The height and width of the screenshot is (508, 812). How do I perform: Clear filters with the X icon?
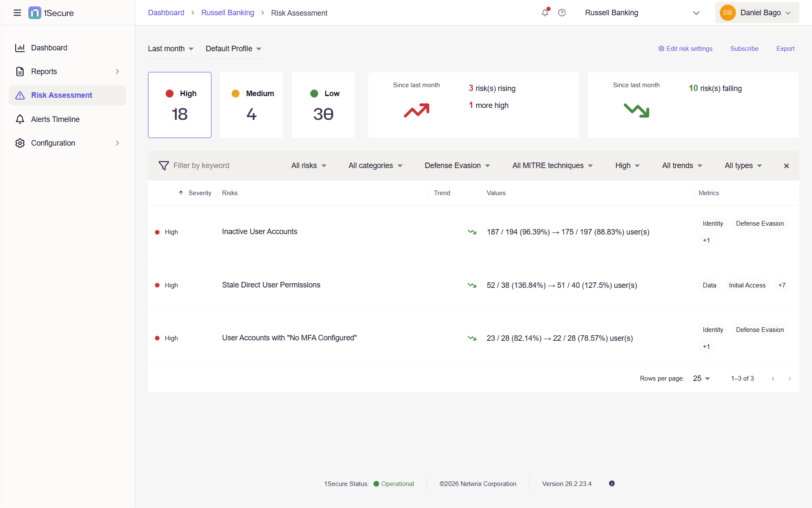pyautogui.click(x=786, y=166)
